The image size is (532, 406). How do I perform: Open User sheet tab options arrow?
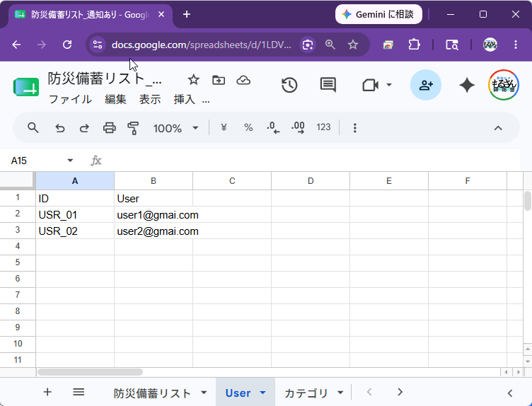[262, 393]
